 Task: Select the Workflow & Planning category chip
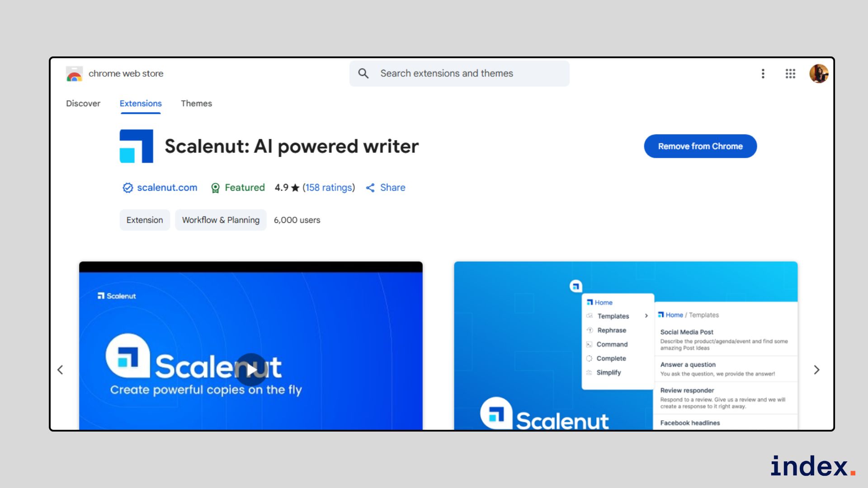click(221, 220)
